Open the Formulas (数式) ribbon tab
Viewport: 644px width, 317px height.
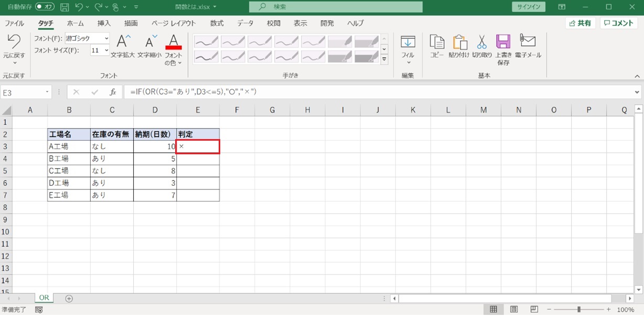pyautogui.click(x=217, y=23)
